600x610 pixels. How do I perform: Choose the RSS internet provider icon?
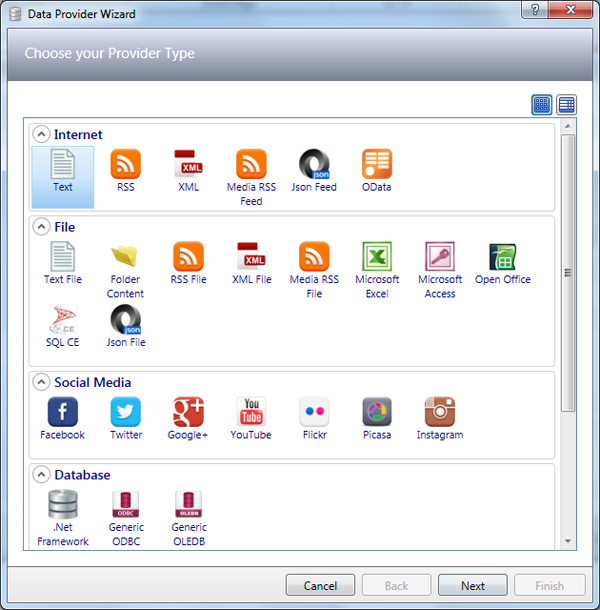126,170
